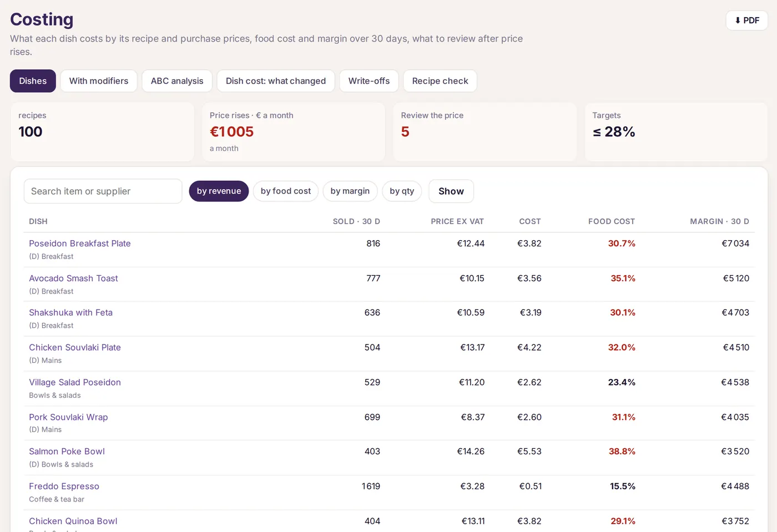Screen dimensions: 777x532
Task: Switch to the Dishes tab
Action: tap(33, 81)
